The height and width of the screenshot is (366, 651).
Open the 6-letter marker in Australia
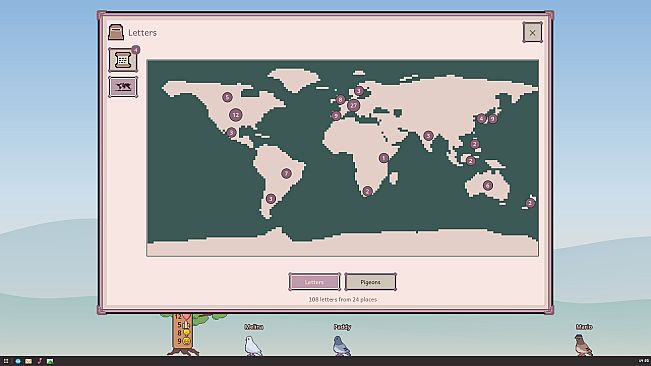click(488, 185)
